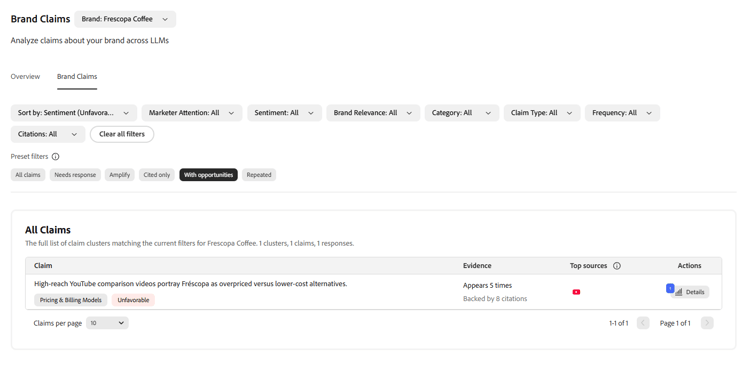Click the 'Page 1 of 1' indicator

[675, 323]
